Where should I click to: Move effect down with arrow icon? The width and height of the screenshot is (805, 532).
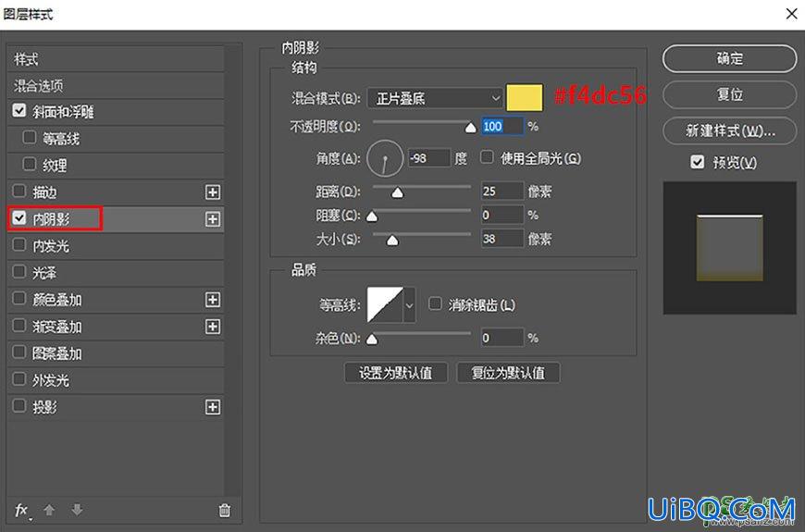77,510
